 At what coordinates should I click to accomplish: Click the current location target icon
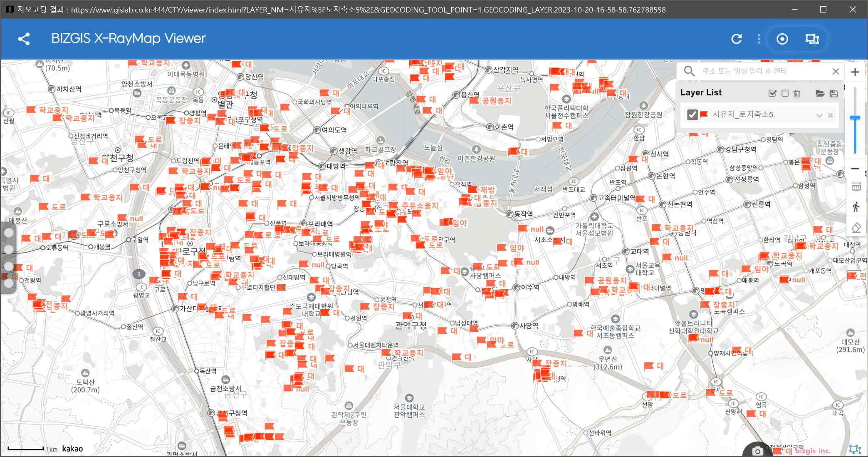tap(782, 39)
